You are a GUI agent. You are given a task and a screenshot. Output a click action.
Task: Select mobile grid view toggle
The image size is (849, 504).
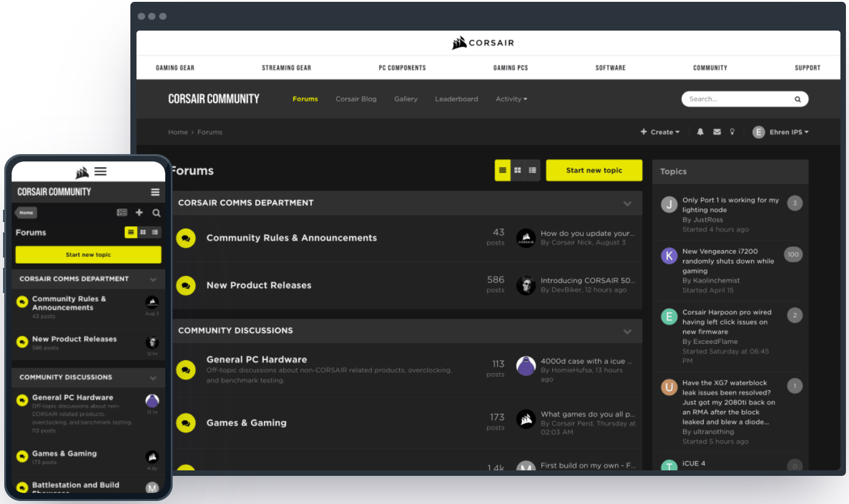click(143, 232)
